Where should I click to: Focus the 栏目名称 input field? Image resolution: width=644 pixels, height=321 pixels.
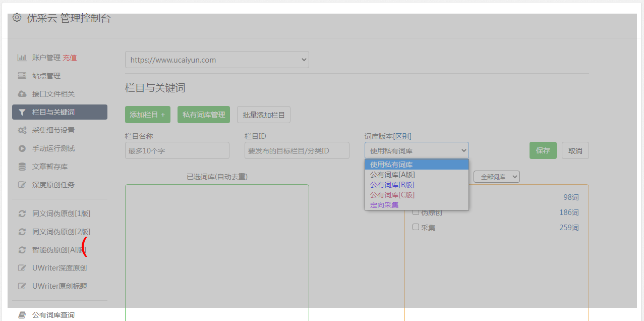click(x=177, y=150)
